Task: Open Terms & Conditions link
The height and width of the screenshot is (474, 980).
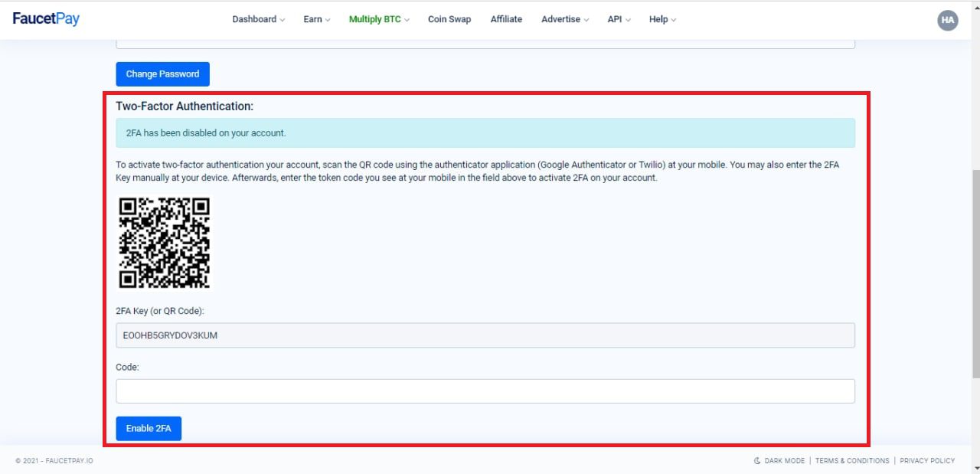Action: coord(852,461)
